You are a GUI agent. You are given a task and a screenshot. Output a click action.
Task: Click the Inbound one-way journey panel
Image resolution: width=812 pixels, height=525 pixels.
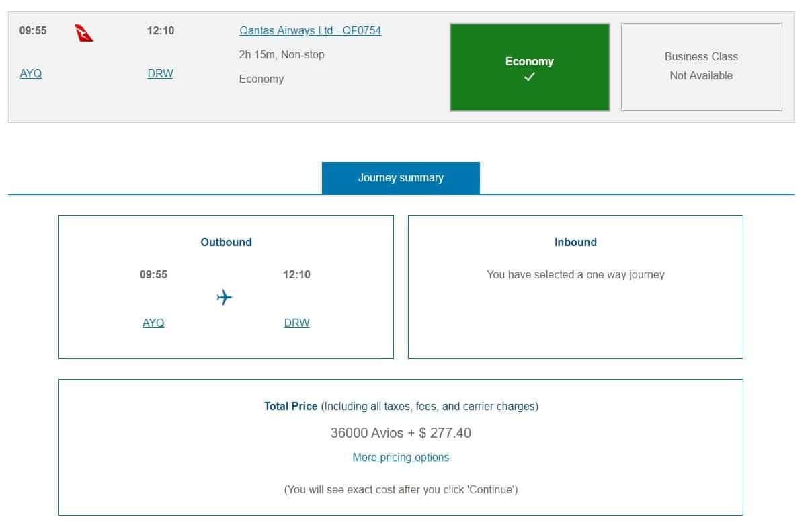coord(575,286)
